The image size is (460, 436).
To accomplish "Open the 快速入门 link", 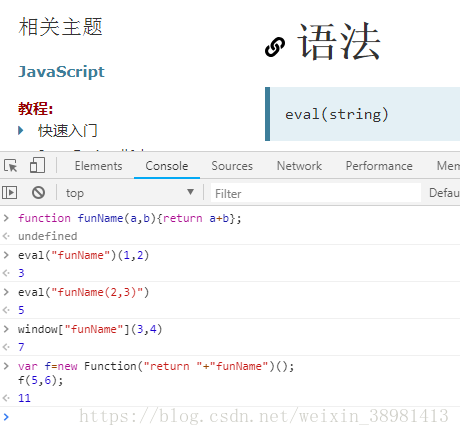I will [68, 130].
